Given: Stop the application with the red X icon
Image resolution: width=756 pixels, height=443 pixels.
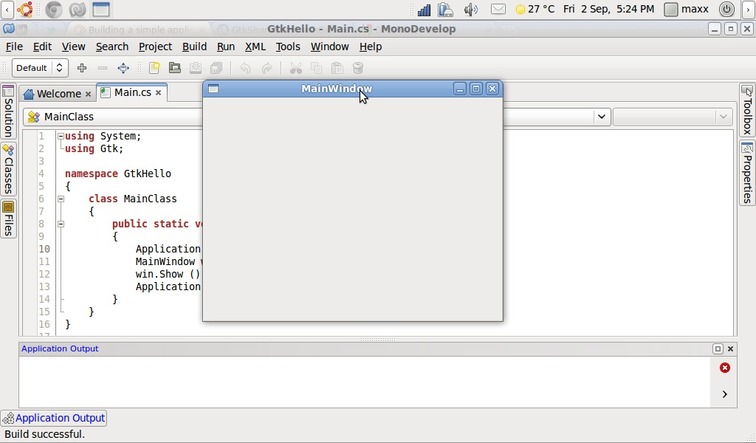Looking at the screenshot, I should tap(725, 368).
